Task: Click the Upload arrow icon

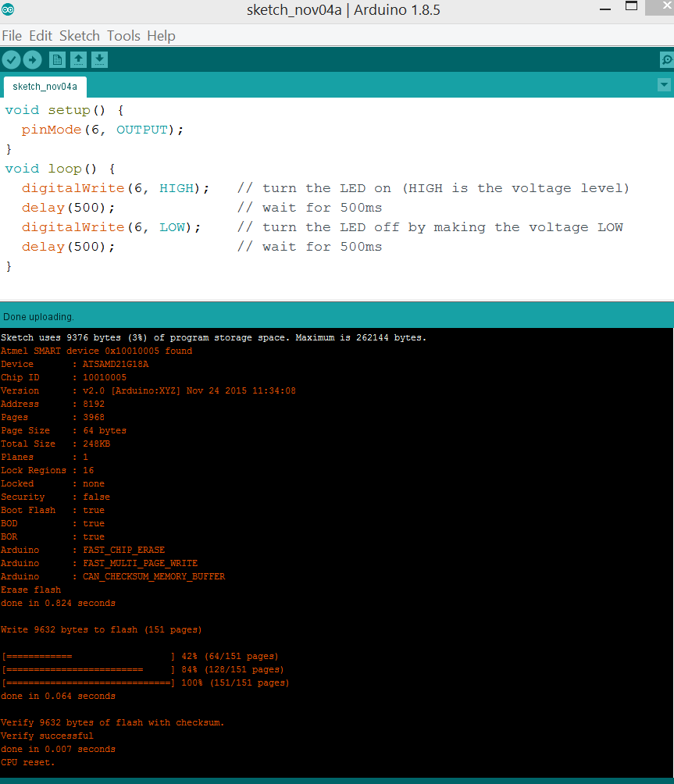Action: click(32, 59)
